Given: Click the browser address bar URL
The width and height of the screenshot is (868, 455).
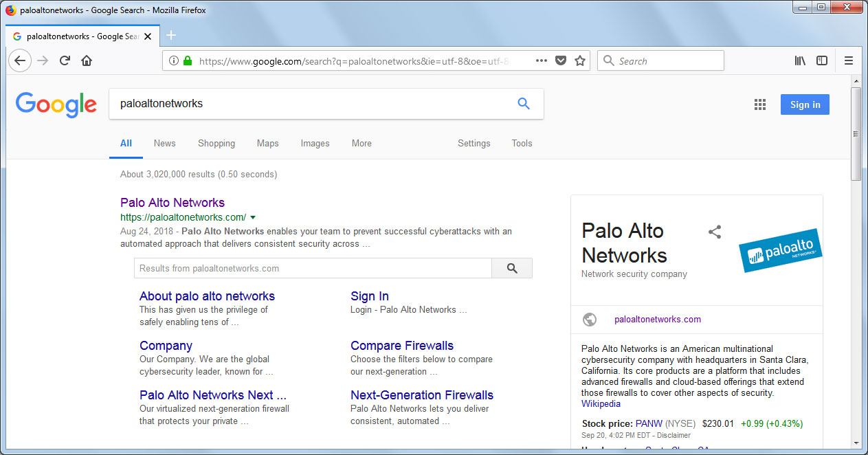Looking at the screenshot, I should [354, 60].
